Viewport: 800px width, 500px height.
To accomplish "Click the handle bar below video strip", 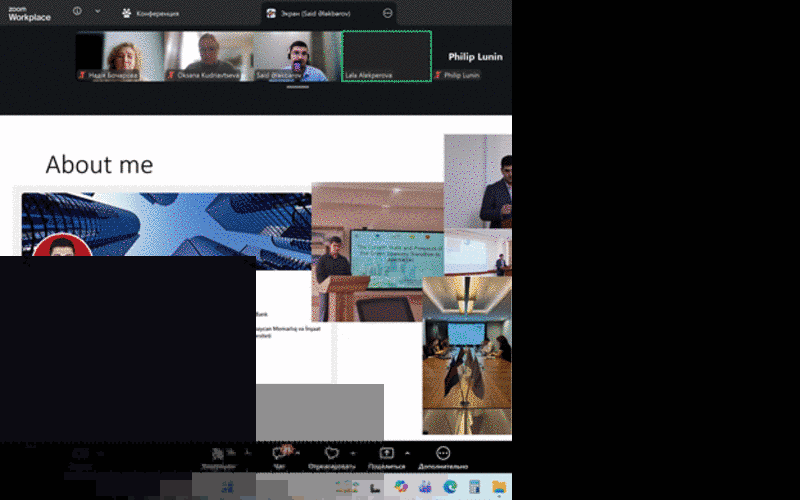I will click(297, 88).
